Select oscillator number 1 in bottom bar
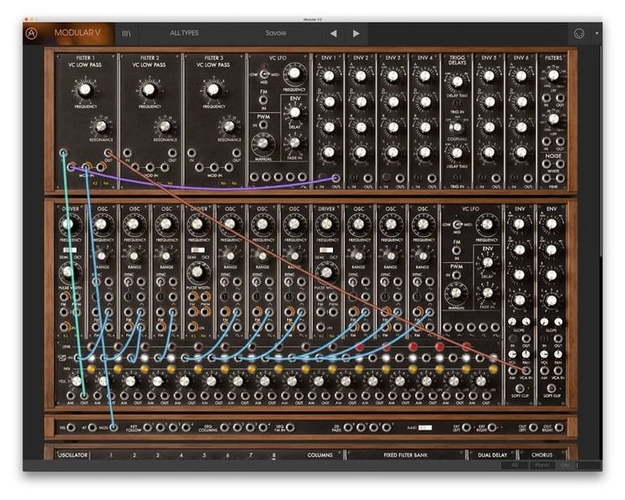 coord(111,455)
